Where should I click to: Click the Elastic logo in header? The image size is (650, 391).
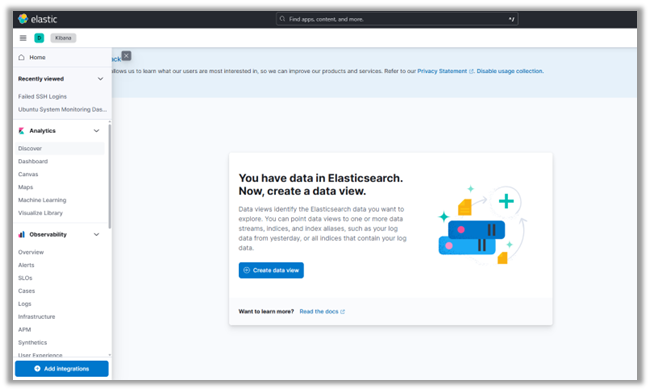click(x=37, y=19)
